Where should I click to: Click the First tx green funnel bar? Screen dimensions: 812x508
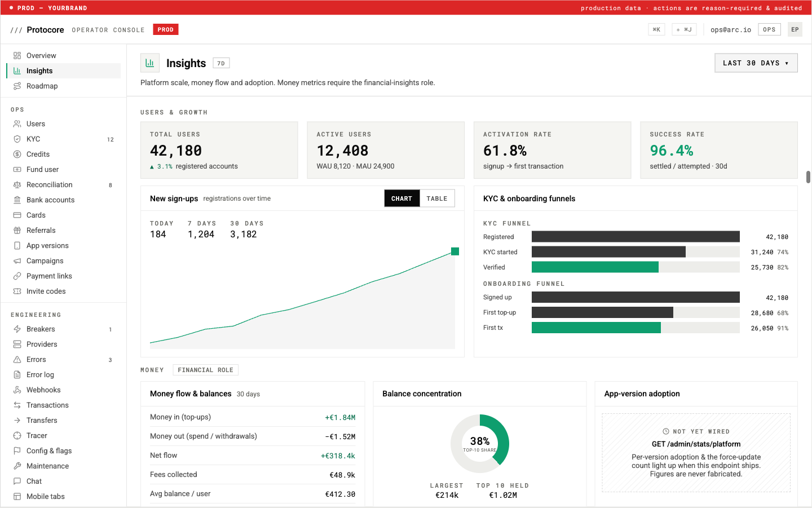[596, 328]
